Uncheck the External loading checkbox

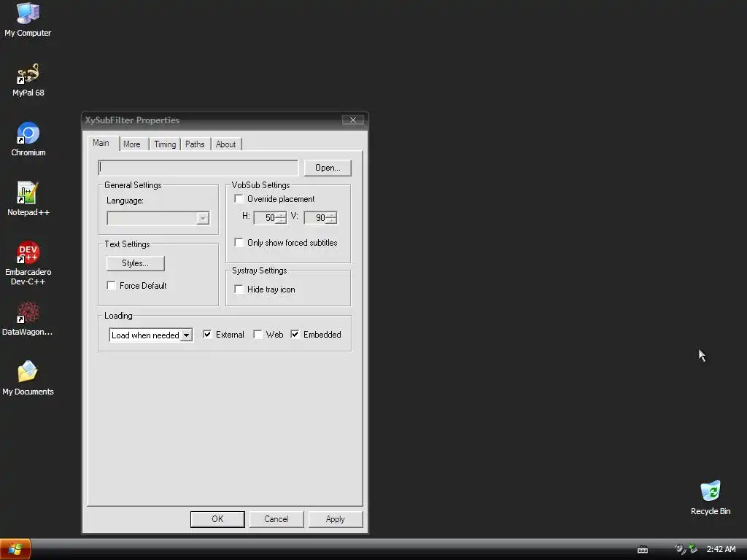click(207, 334)
